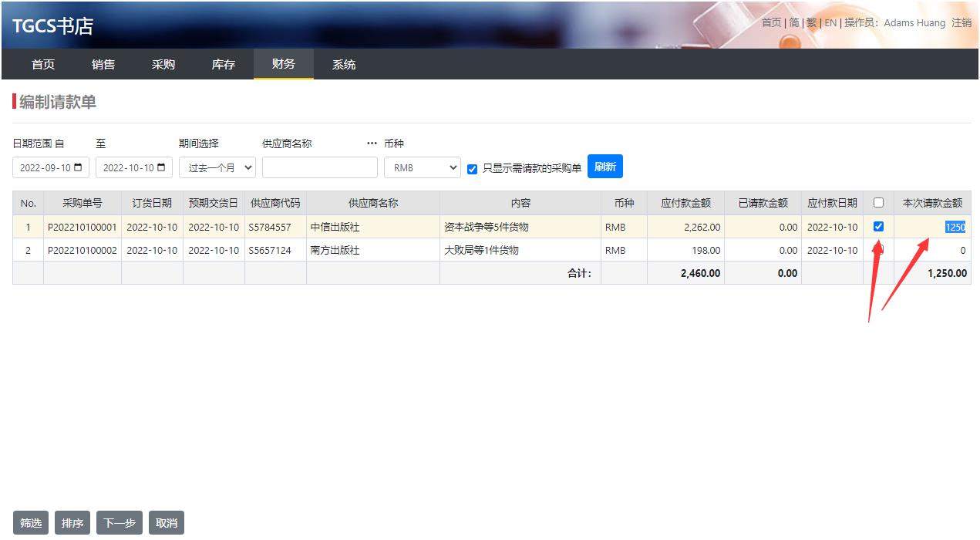Expand the 期间选择 dropdown

[217, 167]
